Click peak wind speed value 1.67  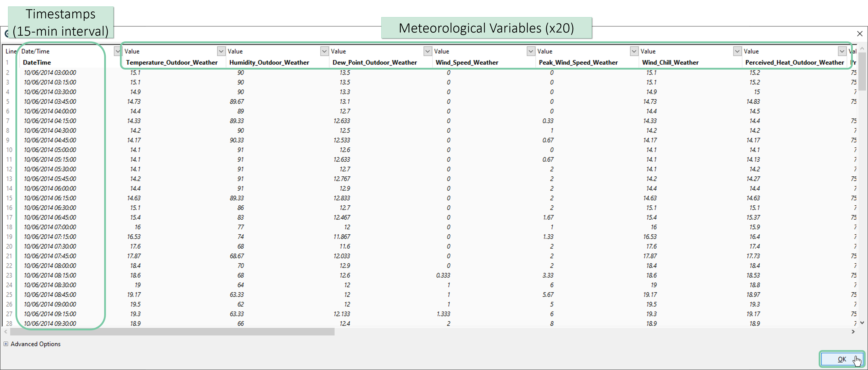pyautogui.click(x=548, y=217)
